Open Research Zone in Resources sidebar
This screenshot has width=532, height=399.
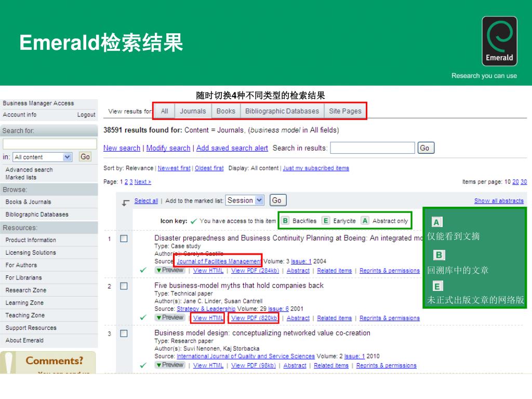tap(26, 290)
